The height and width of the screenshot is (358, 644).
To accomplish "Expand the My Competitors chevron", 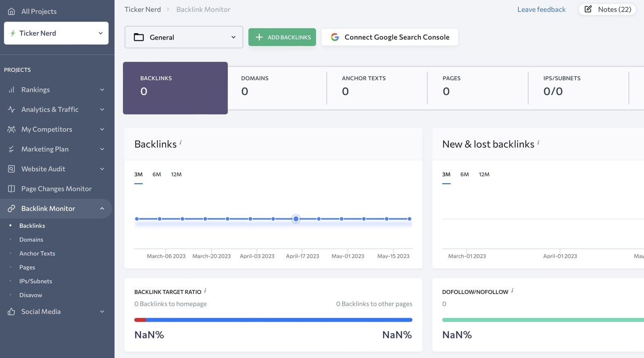I will [x=102, y=129].
